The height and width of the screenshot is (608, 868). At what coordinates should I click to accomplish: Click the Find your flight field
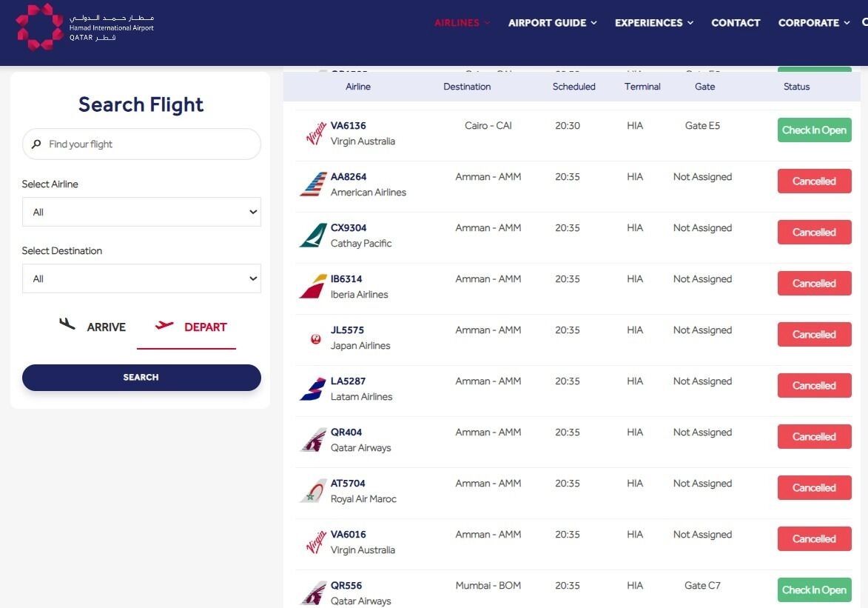tap(141, 144)
